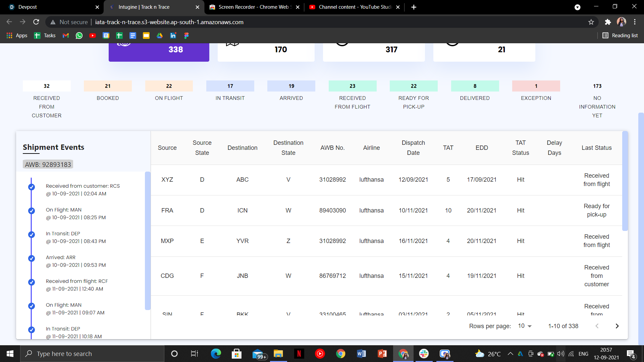This screenshot has width=644, height=362.
Task: Click the Figma bookmark icon
Action: coord(186,36)
